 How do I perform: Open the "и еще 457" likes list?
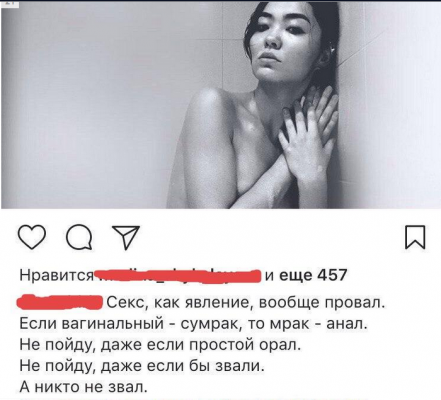click(306, 275)
